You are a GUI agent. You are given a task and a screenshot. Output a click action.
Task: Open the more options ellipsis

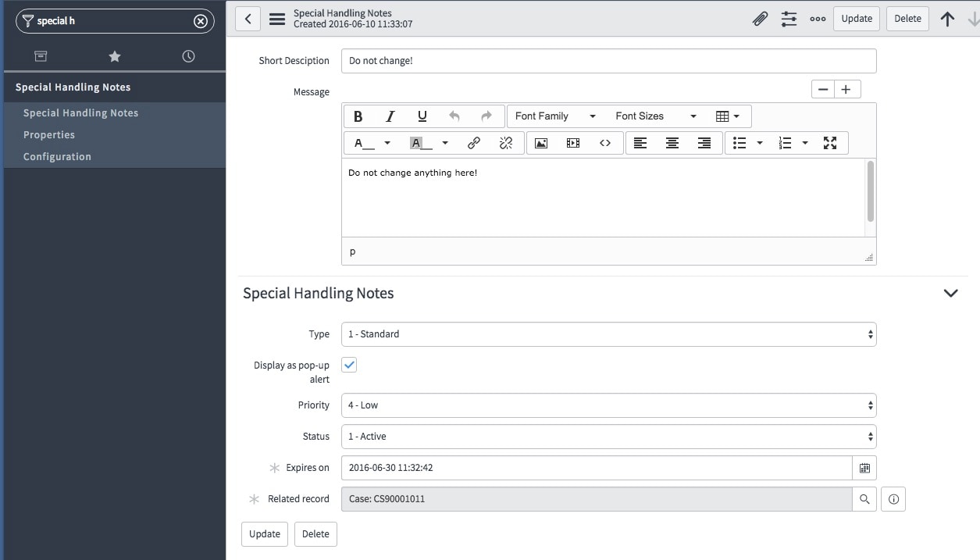[818, 19]
